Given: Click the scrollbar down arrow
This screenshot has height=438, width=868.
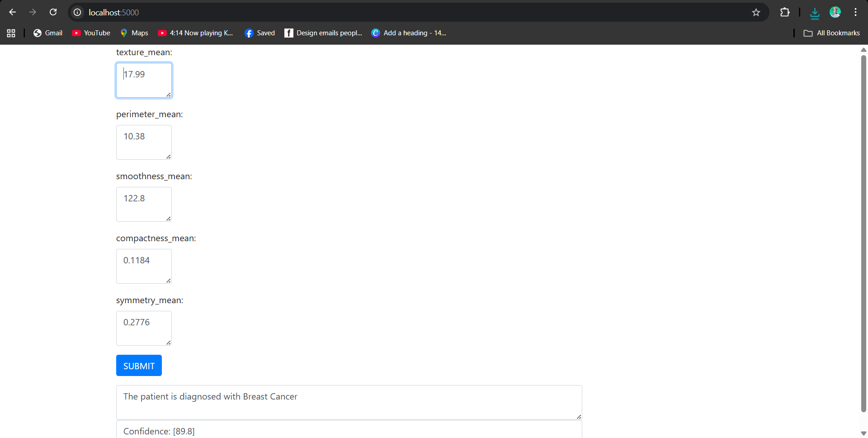Looking at the screenshot, I should [863, 433].
